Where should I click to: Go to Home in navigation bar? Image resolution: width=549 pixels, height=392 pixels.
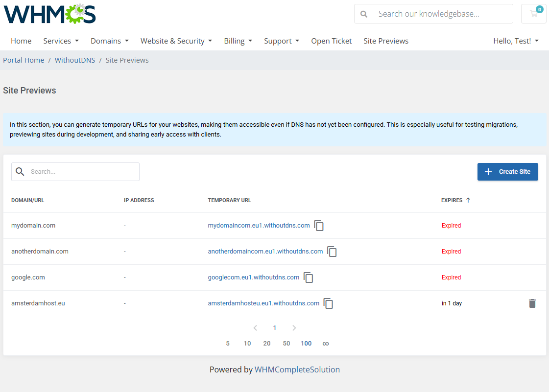coord(21,41)
